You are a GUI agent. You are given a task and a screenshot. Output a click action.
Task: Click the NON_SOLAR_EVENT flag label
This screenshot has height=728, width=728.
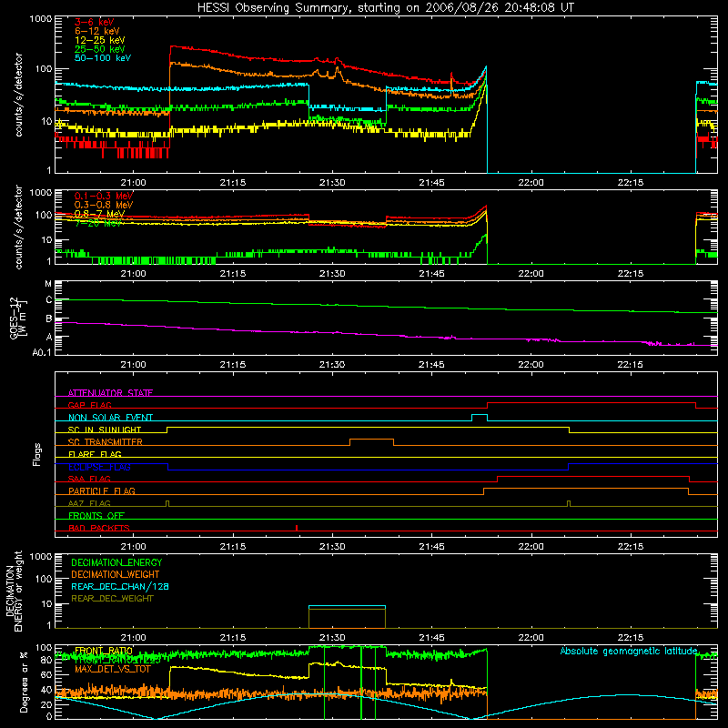tap(110, 418)
